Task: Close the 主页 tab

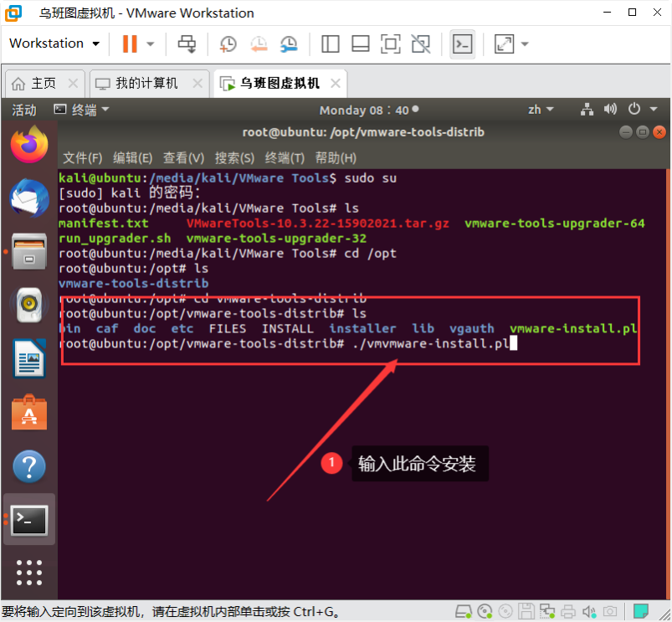Action: [x=74, y=83]
